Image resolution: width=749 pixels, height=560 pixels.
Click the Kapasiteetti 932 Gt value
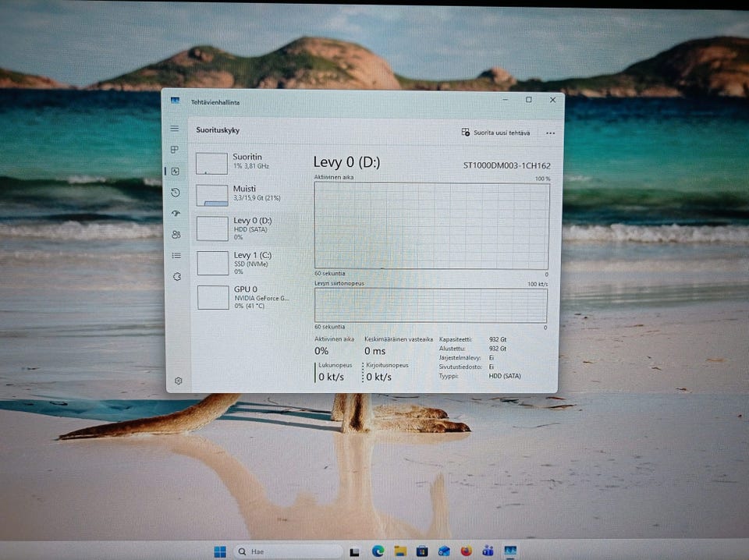498,339
